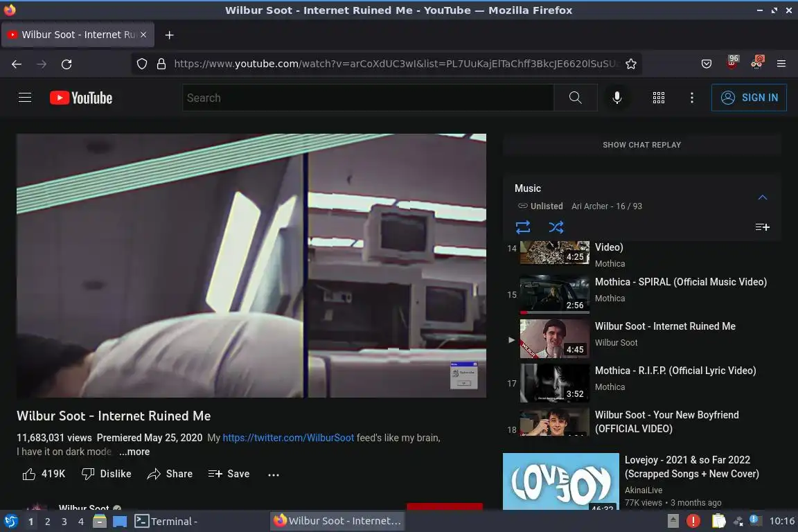This screenshot has height=532, width=798.
Task: Go back using the browser arrow
Action: (17, 64)
